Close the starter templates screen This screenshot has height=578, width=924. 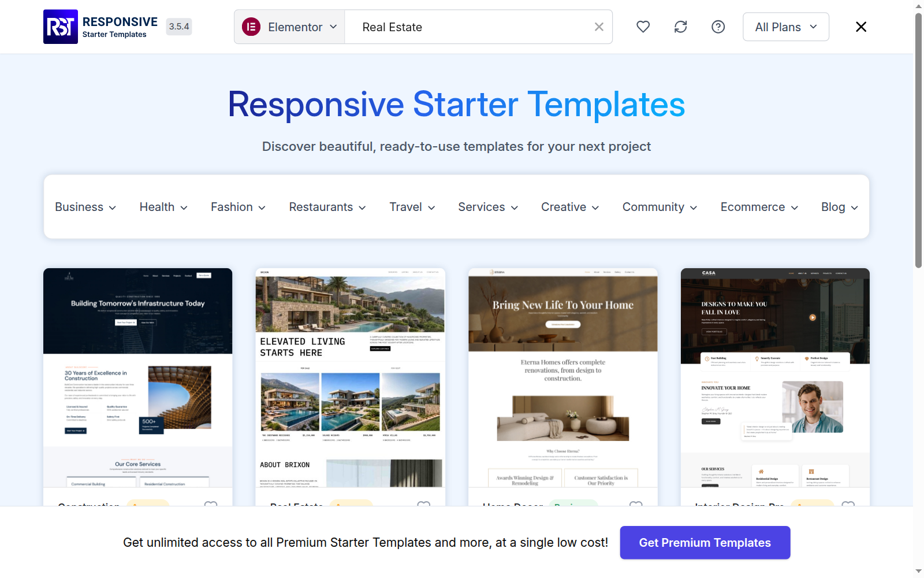(x=861, y=27)
